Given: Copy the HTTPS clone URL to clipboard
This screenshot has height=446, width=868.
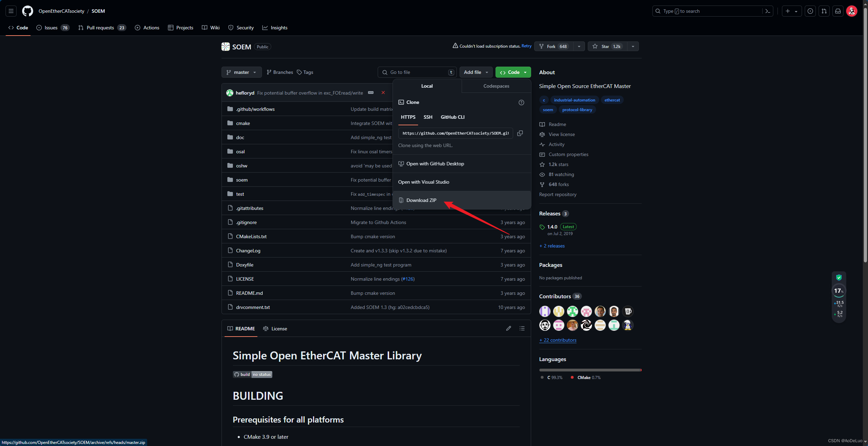Looking at the screenshot, I should pyautogui.click(x=520, y=133).
